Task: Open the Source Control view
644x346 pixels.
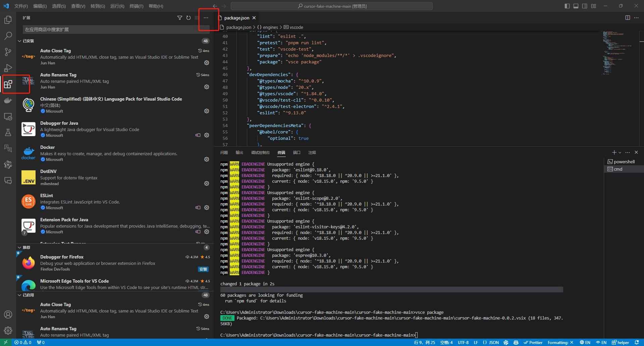Action: 8,52
